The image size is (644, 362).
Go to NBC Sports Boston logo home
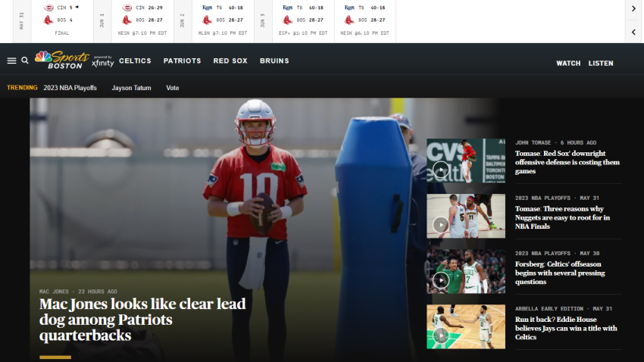click(x=61, y=60)
